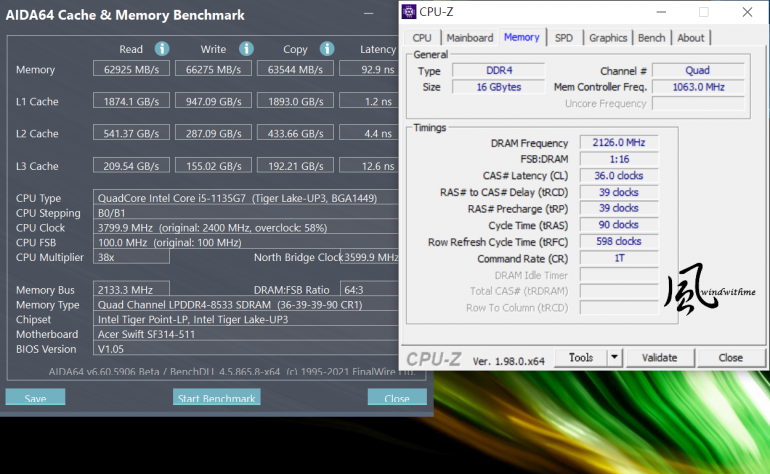Open the Bench tab

tap(652, 38)
